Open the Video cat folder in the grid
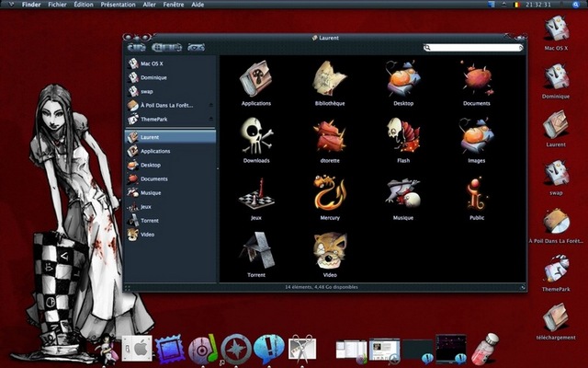The image size is (588, 368). click(330, 251)
